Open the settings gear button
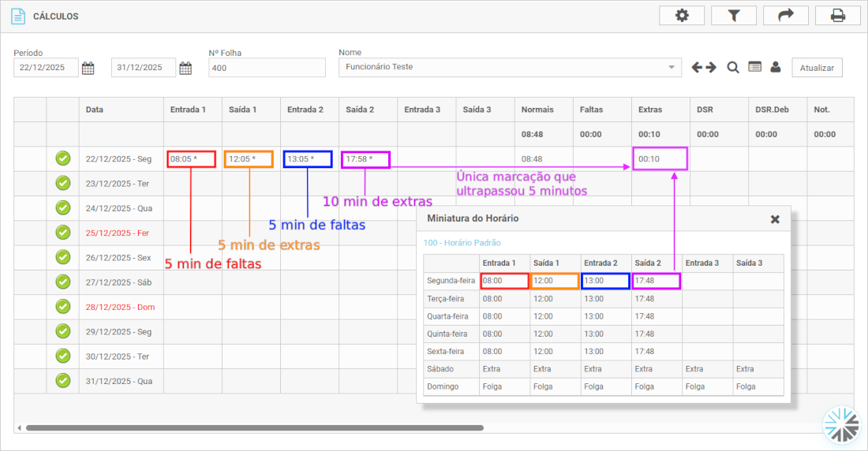This screenshot has width=868, height=451. tap(682, 16)
